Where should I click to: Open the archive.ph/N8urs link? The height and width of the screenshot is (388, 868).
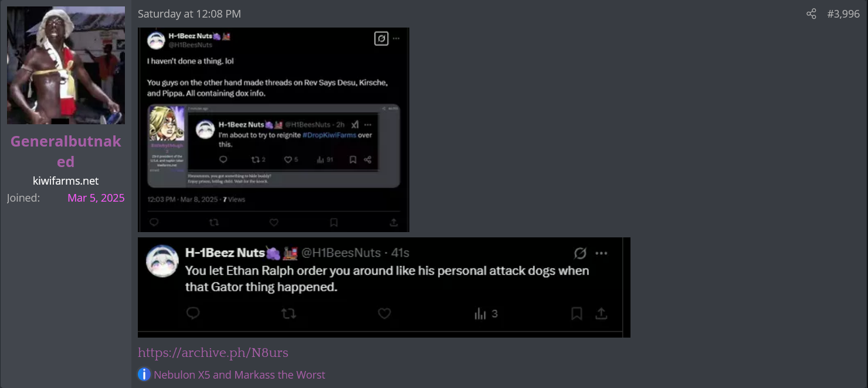click(213, 352)
